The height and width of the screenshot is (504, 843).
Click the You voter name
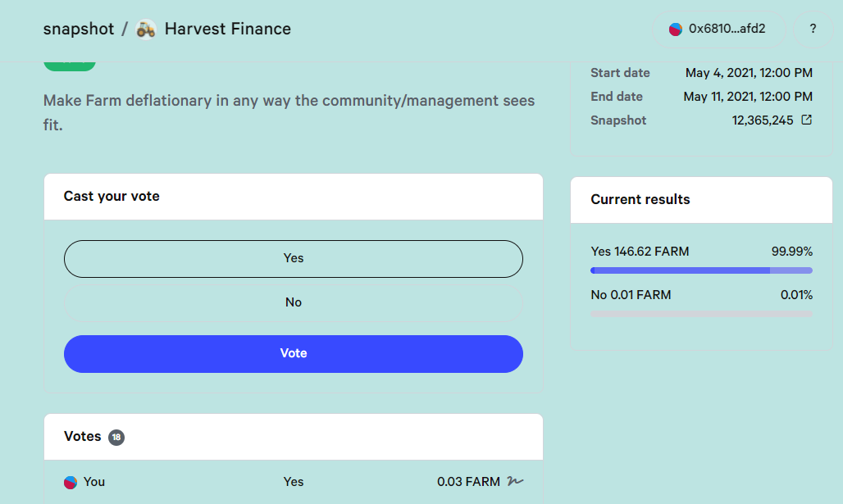click(x=94, y=482)
